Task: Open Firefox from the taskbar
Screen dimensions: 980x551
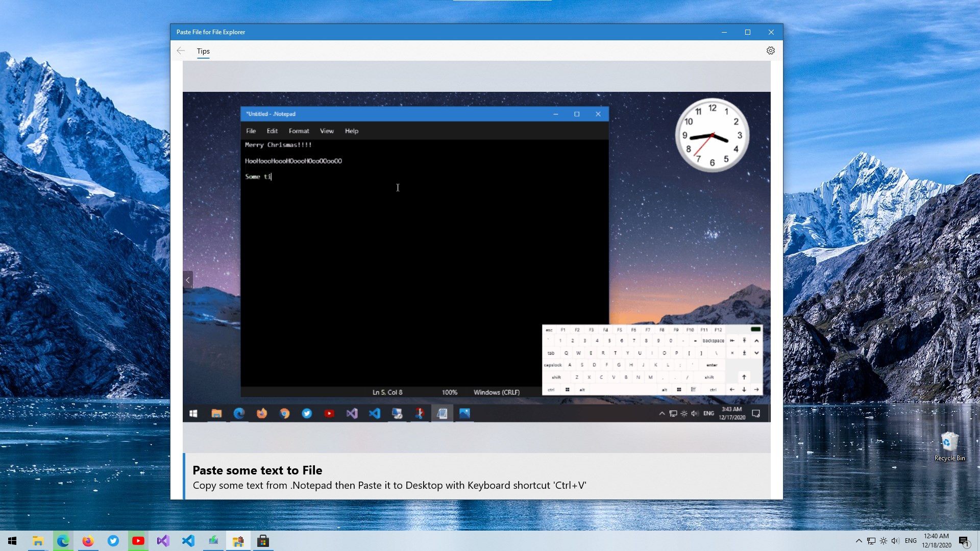Action: click(88, 541)
